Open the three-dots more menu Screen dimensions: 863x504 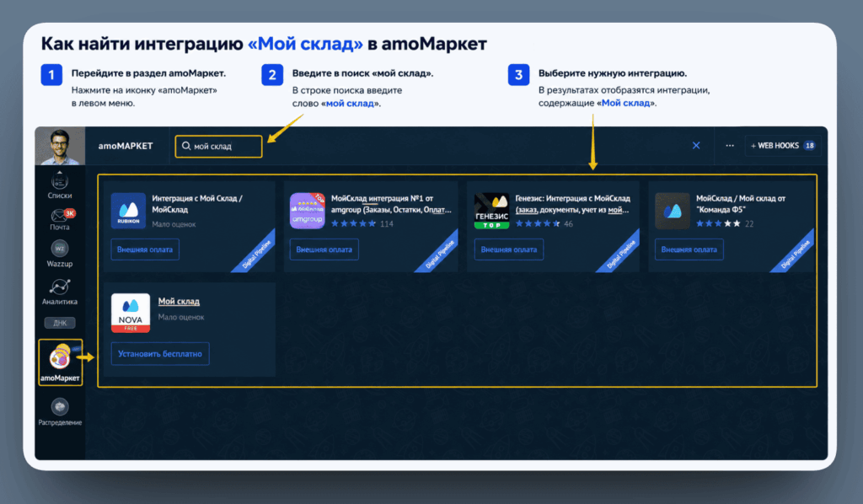pos(730,145)
